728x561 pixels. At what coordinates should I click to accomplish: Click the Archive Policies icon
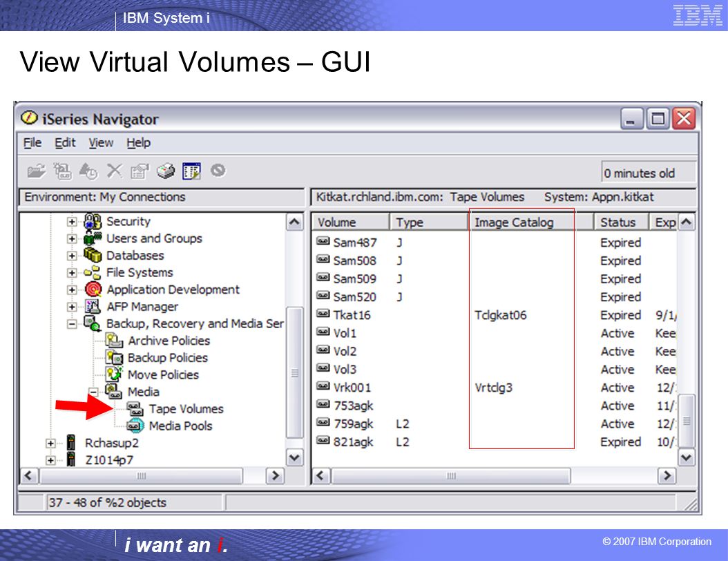click(x=114, y=341)
